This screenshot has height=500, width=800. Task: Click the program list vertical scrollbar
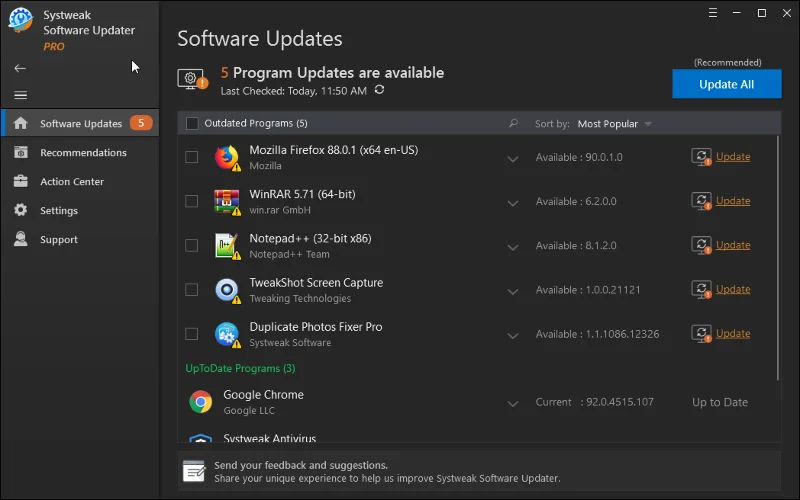pyautogui.click(x=778, y=258)
